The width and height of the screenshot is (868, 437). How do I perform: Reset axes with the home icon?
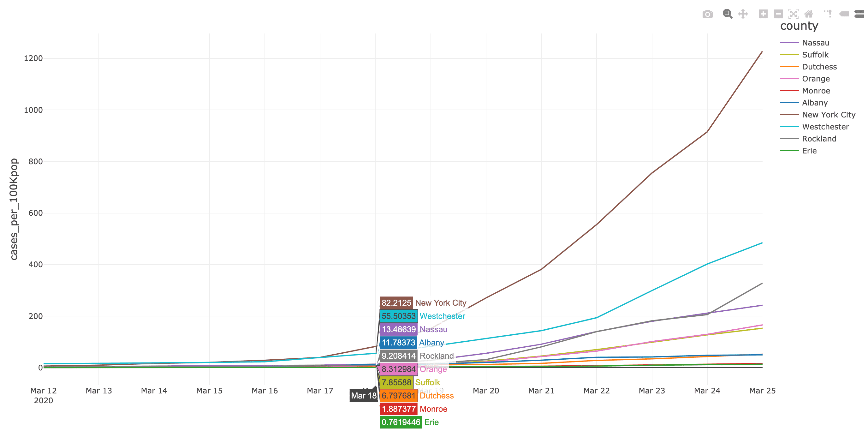click(809, 14)
